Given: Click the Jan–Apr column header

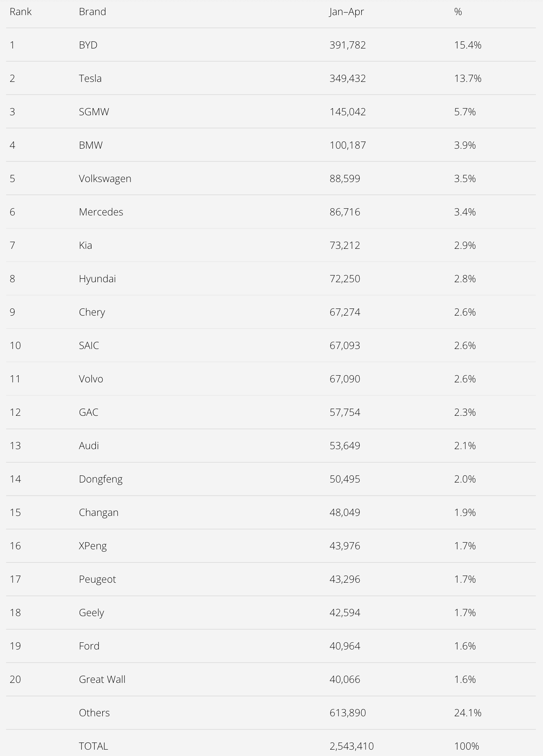Looking at the screenshot, I should tap(346, 12).
